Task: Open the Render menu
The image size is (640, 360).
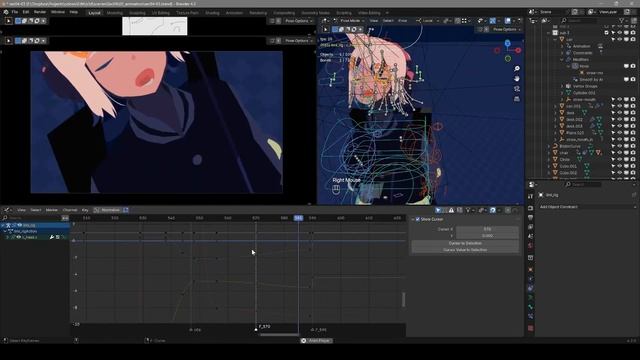Action: (40, 12)
